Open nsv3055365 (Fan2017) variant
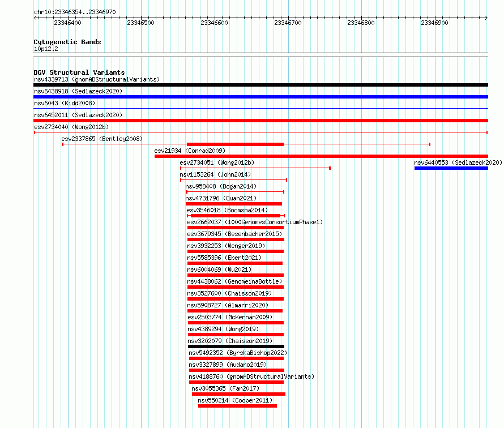Screen dimensions: 504x428 click(x=225, y=388)
